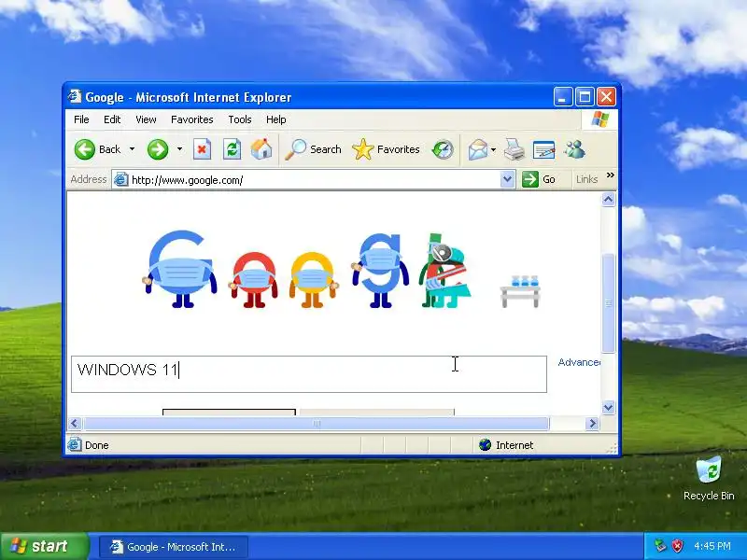Open the Edit menu
The width and height of the screenshot is (747, 560).
coord(112,119)
